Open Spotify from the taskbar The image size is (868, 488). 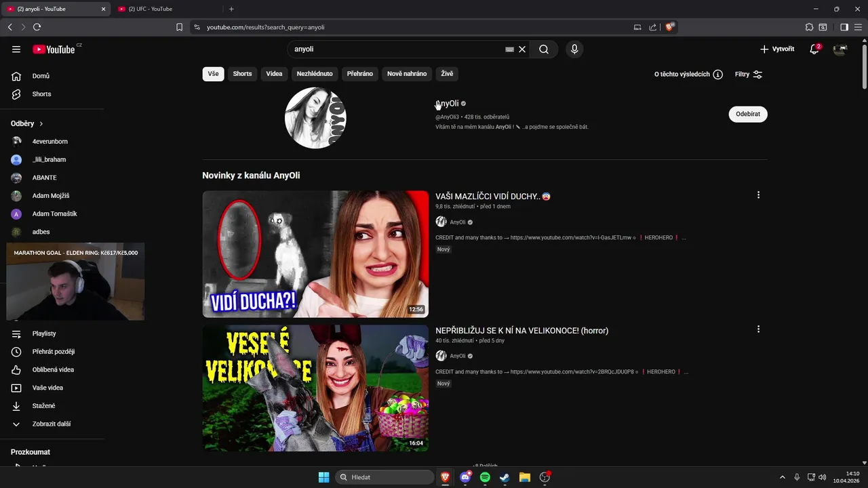coord(485,477)
